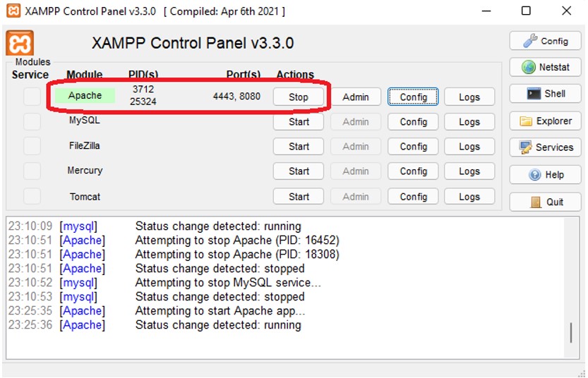Maximize the XAMPP Control Panel window

pyautogui.click(x=526, y=11)
